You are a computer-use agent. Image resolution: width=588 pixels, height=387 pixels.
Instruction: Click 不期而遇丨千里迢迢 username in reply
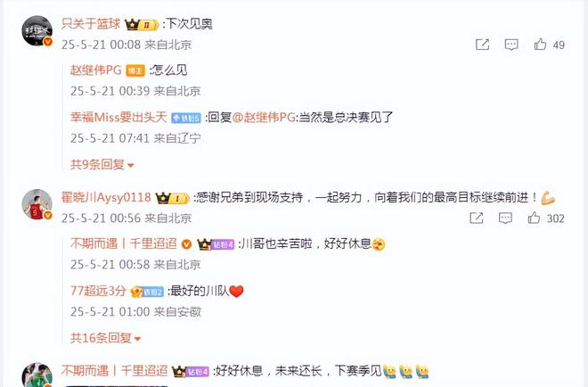pos(123,243)
